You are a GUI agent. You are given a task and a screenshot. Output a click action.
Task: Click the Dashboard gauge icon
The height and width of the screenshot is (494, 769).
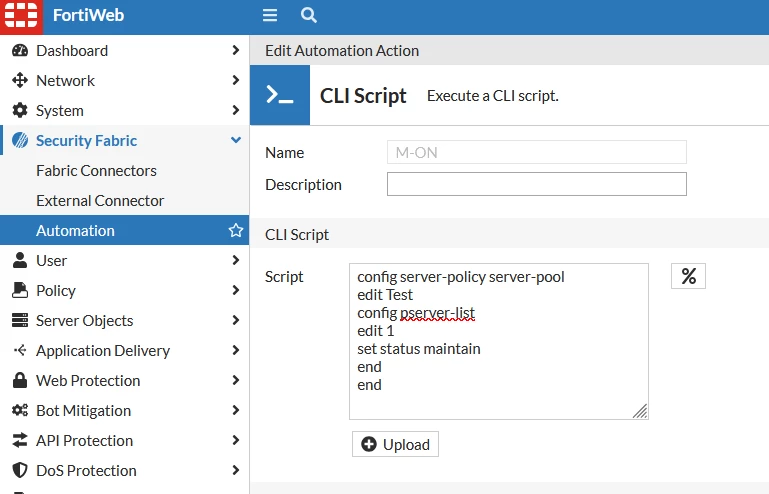(20, 51)
